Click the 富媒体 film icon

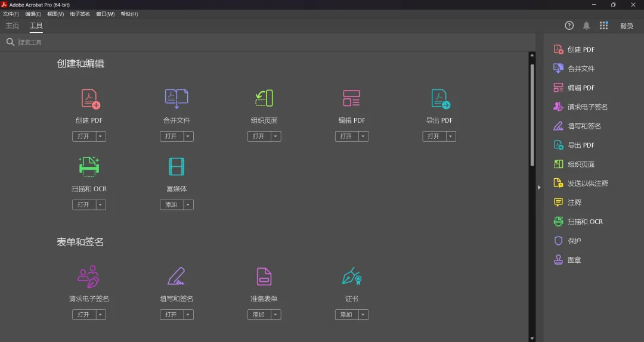(177, 167)
